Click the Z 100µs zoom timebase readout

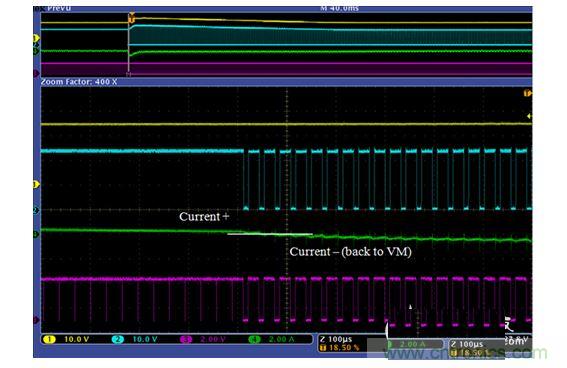[x=336, y=339]
